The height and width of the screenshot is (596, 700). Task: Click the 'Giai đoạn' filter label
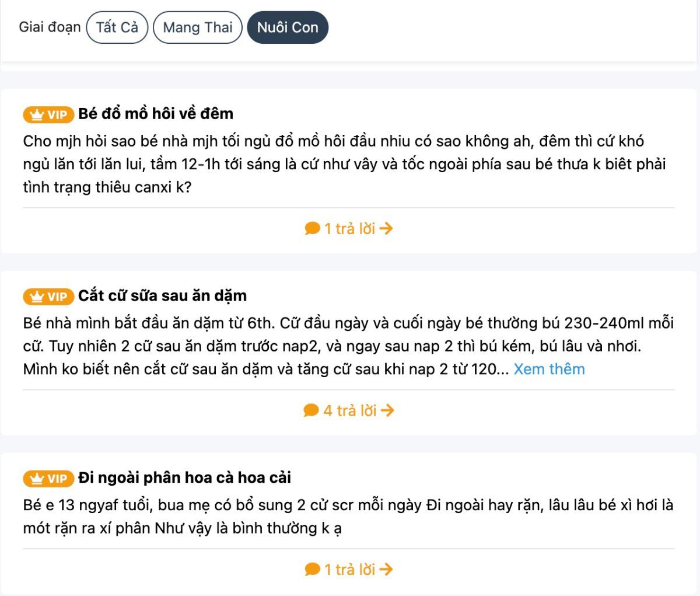coord(50,27)
